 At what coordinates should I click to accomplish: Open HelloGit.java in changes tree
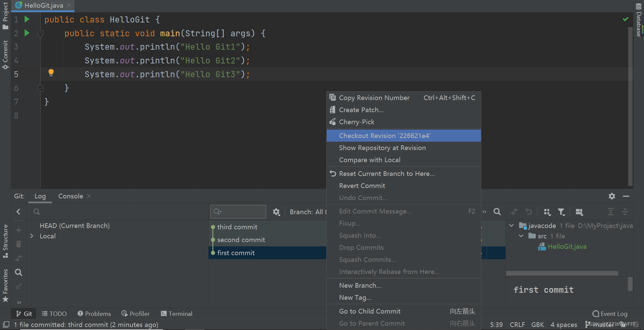(x=567, y=246)
